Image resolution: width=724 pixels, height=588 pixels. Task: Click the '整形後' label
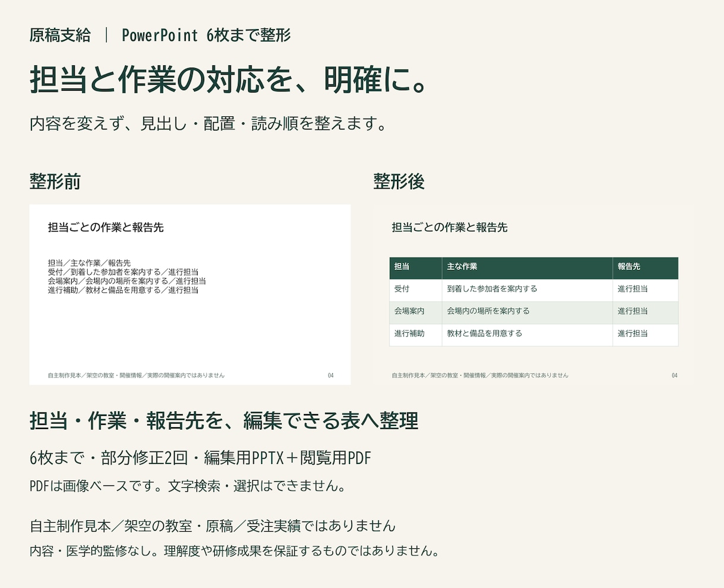click(399, 182)
